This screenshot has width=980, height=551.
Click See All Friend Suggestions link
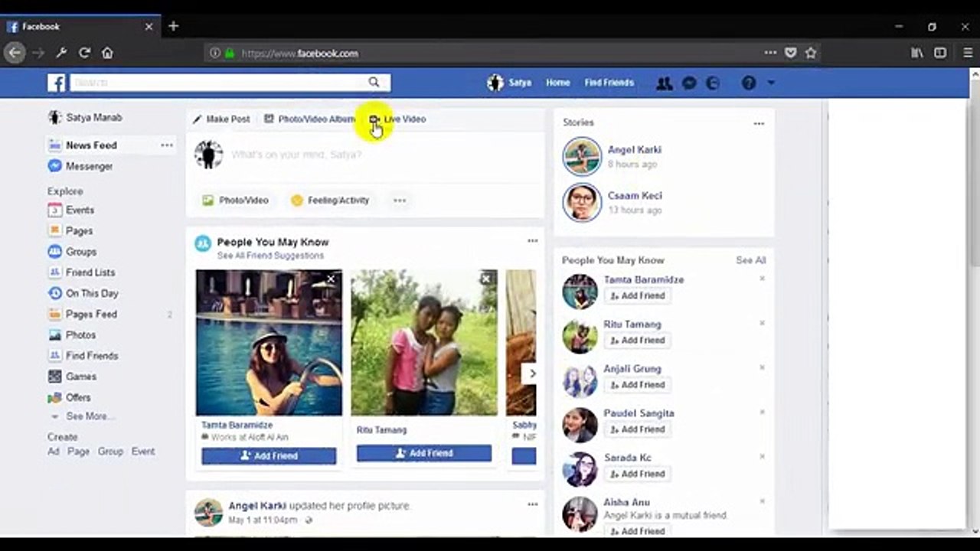(x=270, y=256)
